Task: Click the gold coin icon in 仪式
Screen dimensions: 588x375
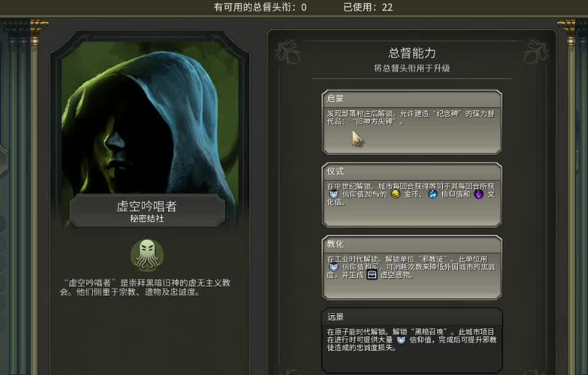Action: tap(395, 194)
